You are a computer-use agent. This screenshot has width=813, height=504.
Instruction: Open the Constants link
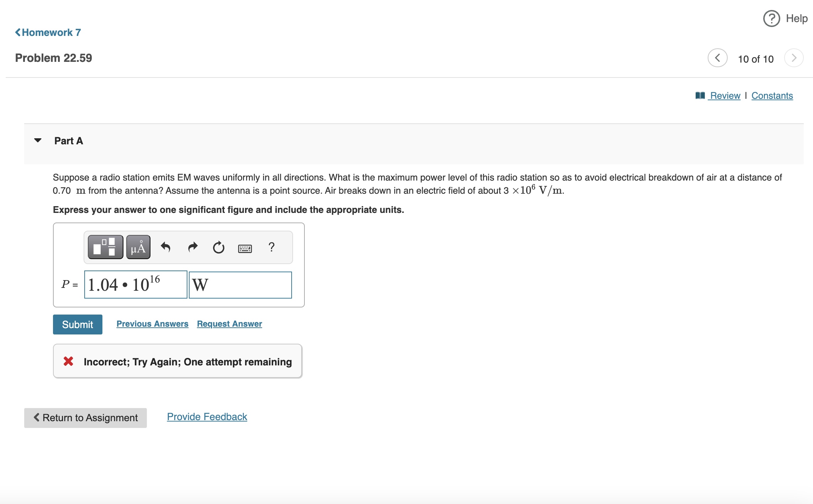pos(772,96)
